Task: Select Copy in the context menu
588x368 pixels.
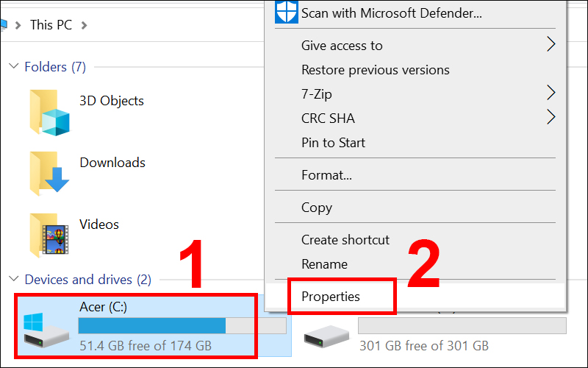Action: pyautogui.click(x=317, y=208)
